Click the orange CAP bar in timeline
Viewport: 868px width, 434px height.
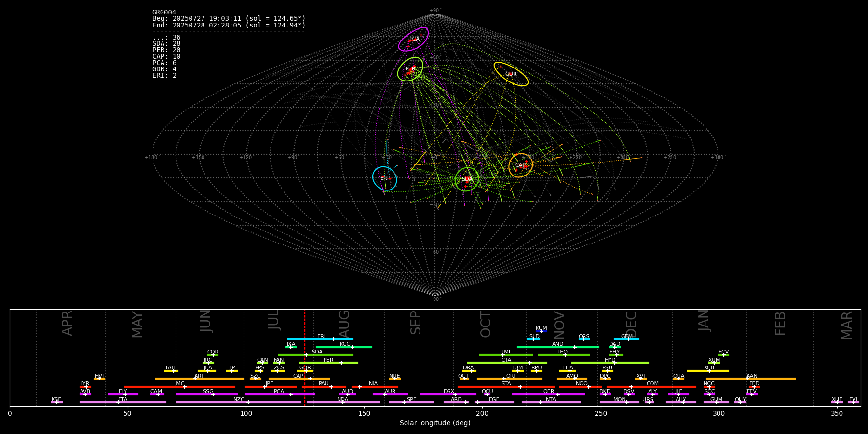coord(299,379)
